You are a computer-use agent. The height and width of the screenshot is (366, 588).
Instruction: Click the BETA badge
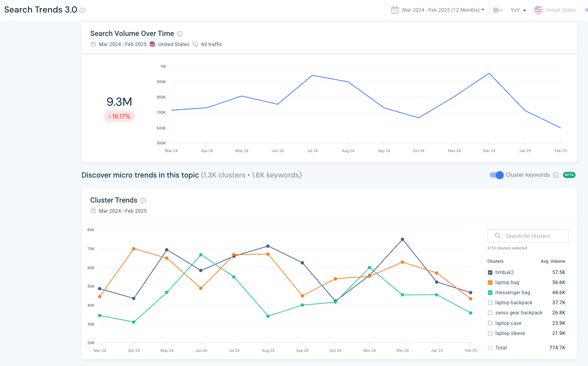pos(569,175)
